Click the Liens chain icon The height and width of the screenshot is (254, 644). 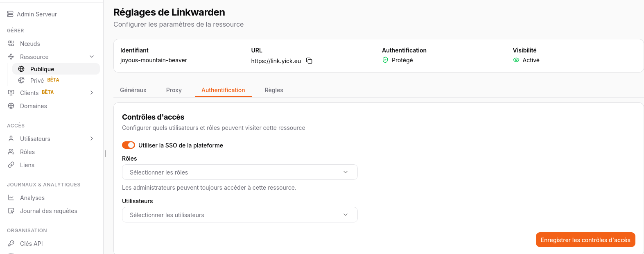11,165
